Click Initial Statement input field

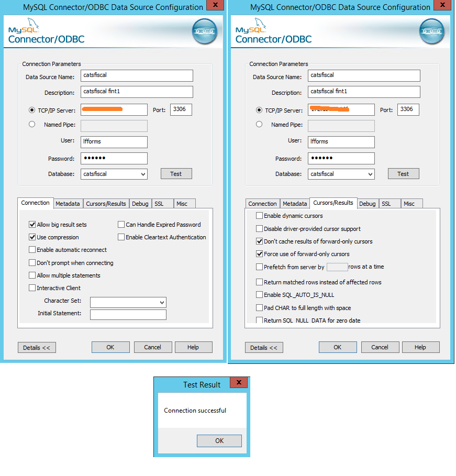[x=128, y=315]
